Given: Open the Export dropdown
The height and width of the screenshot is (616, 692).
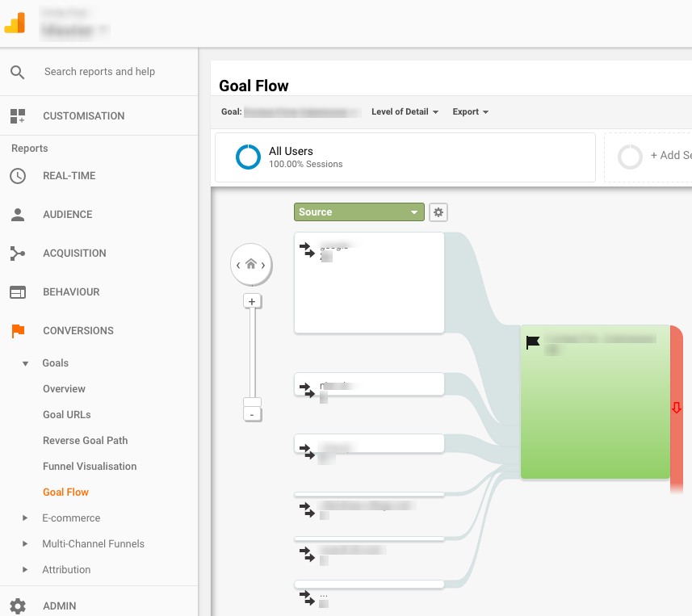Looking at the screenshot, I should pos(470,112).
